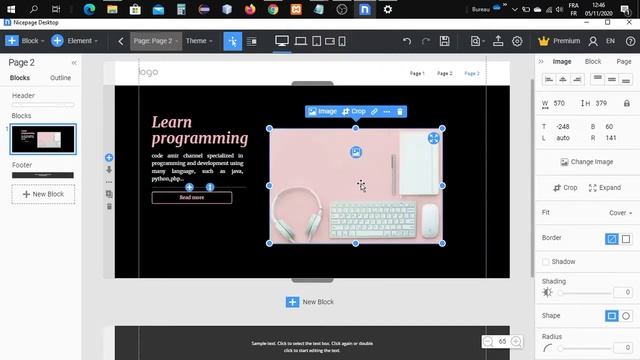
Task: Redo the last action
Action: (426, 41)
